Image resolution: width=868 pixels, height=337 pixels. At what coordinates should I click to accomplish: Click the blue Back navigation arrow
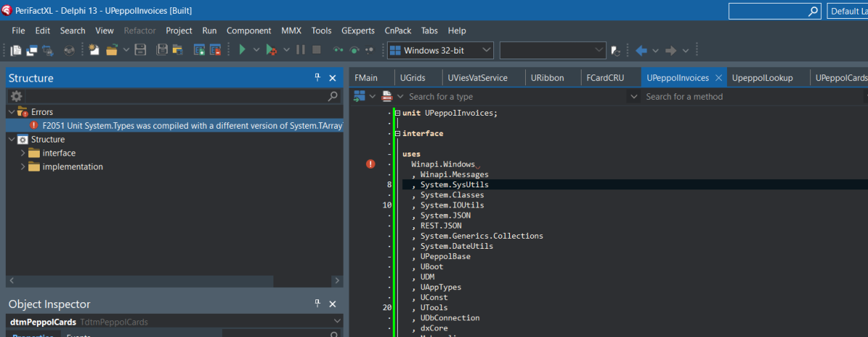coord(641,50)
